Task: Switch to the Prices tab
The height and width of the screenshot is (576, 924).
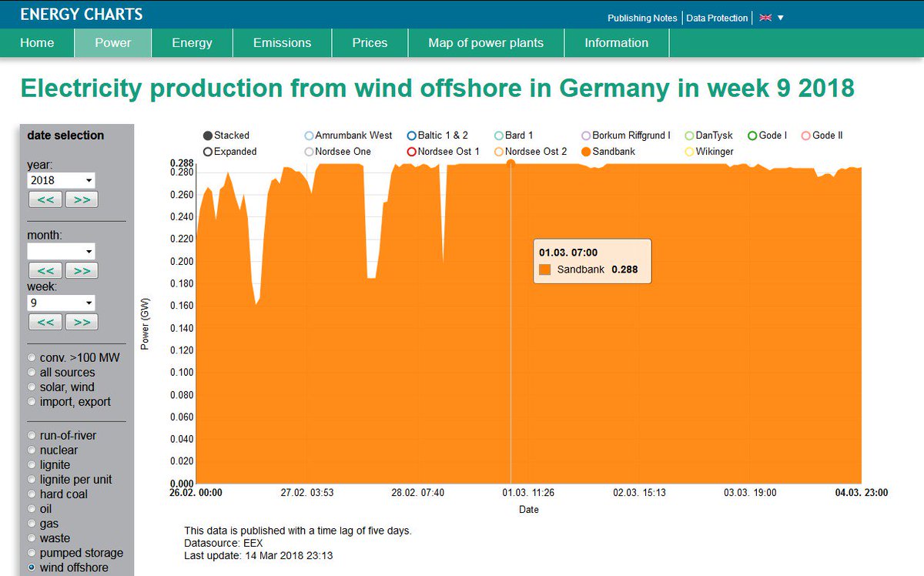Action: 369,42
